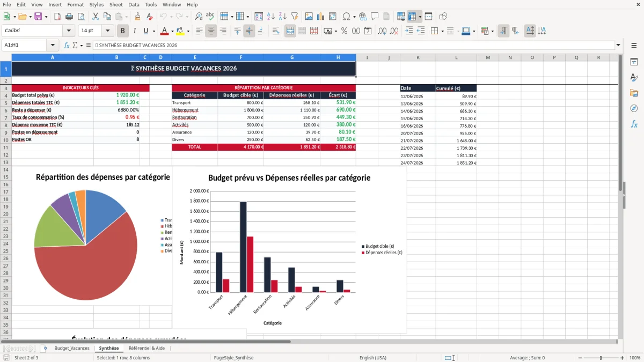Screen dimensions: 644x362
Task: Open Borders dropdown arrow
Action: (x=442, y=31)
